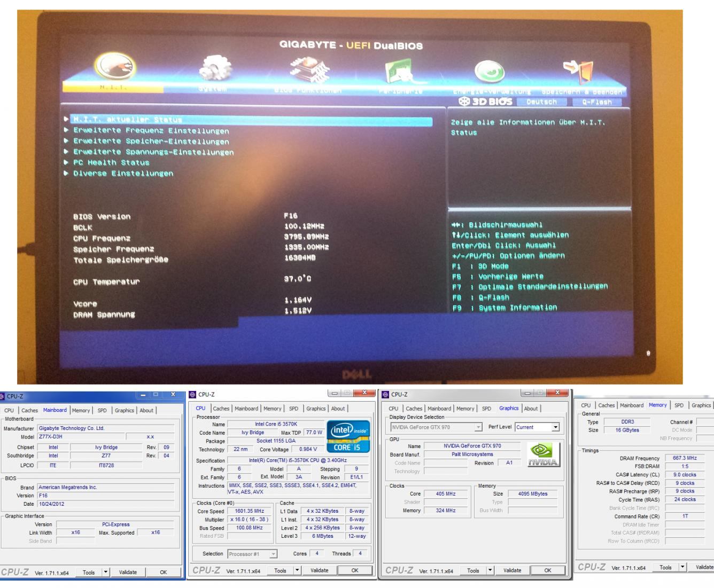Viewport: 714px width, 588px height.
Task: Click the Board Manuf. field Palit Microsystems
Action: point(472,454)
